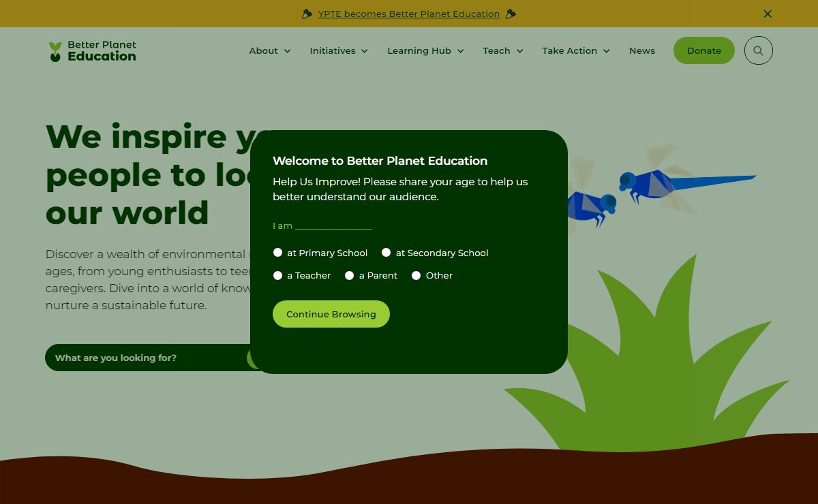
Task: Open the Take Action menu item
Action: point(569,50)
